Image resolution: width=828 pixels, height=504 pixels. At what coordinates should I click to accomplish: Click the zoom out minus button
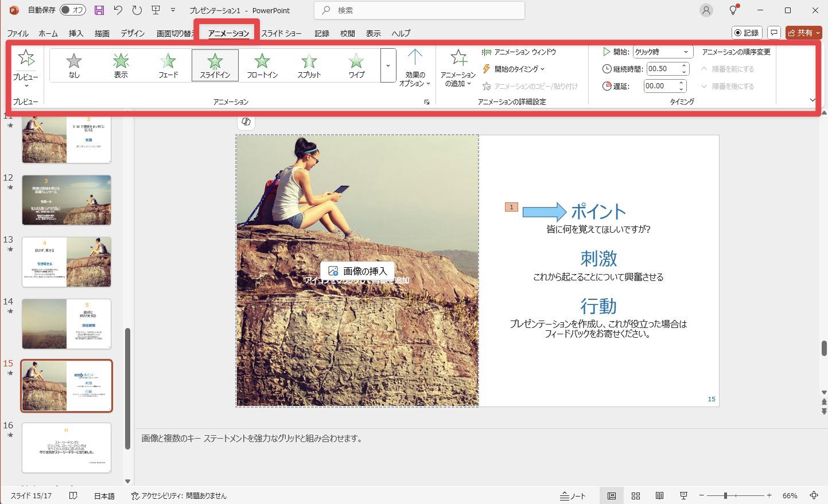[x=702, y=495]
